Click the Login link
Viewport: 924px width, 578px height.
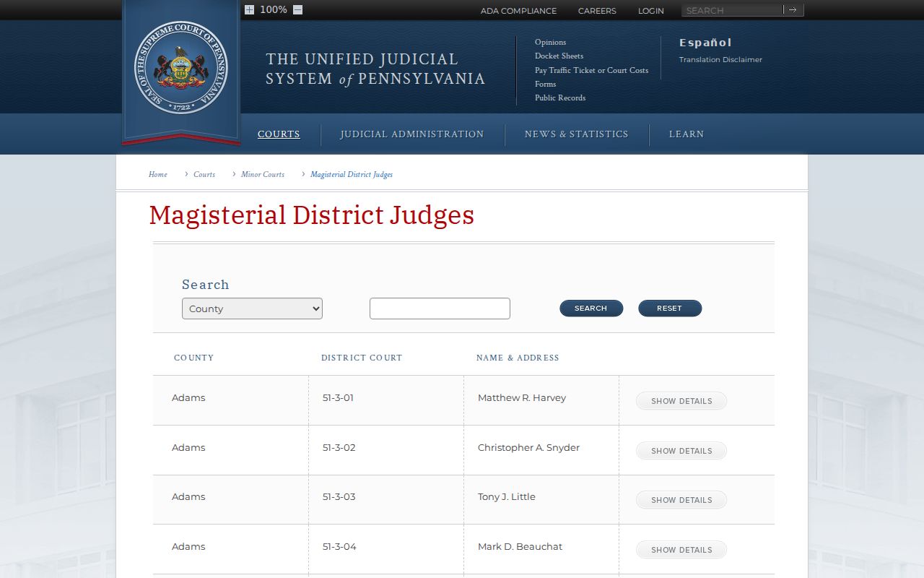pos(650,11)
